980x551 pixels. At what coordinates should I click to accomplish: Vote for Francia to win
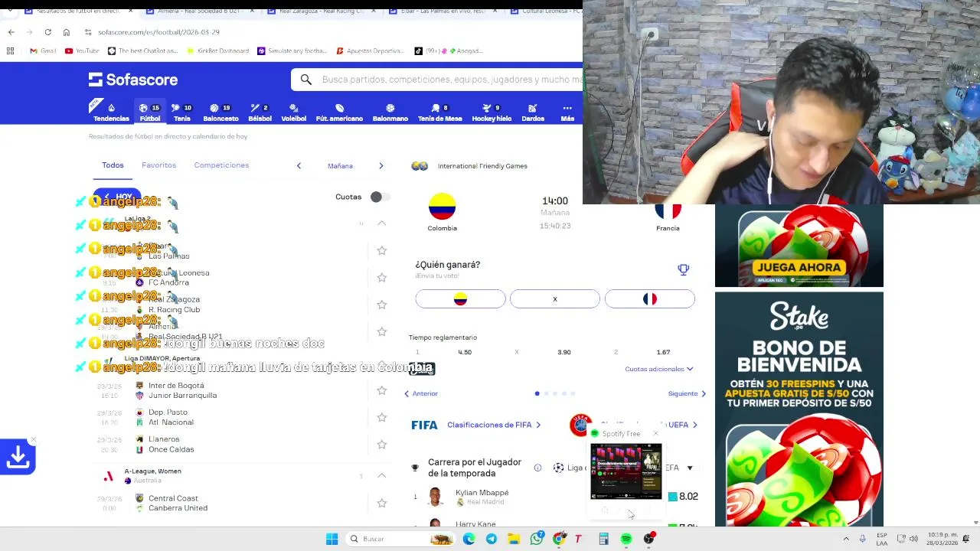(650, 299)
